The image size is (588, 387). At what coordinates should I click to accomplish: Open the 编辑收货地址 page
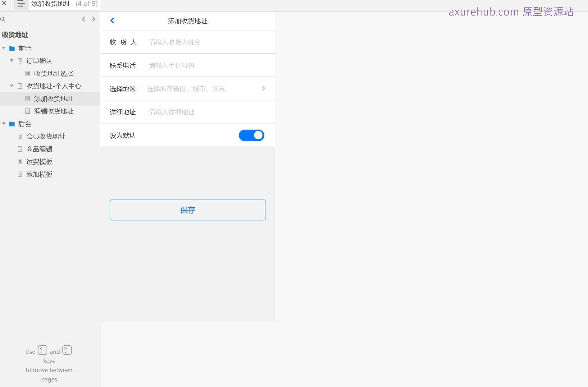(x=53, y=111)
